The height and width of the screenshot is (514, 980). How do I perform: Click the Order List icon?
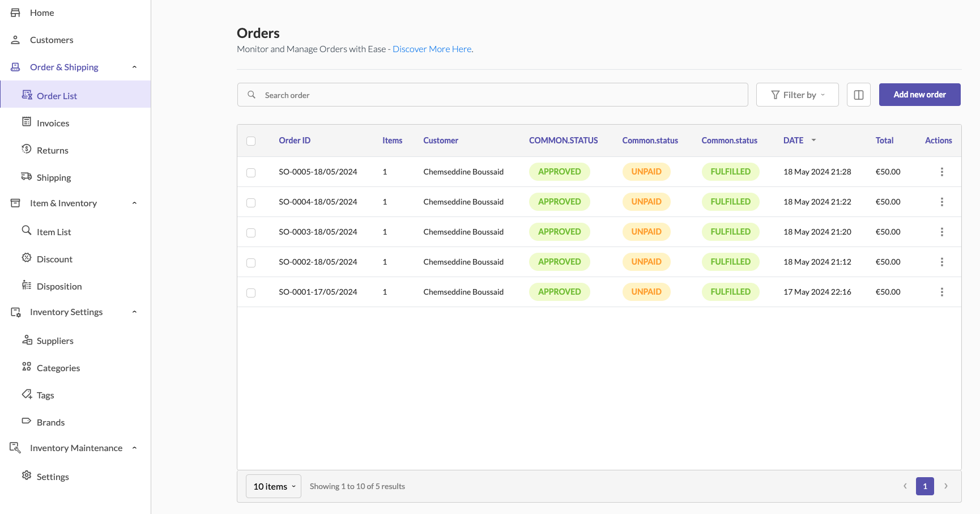pos(27,95)
